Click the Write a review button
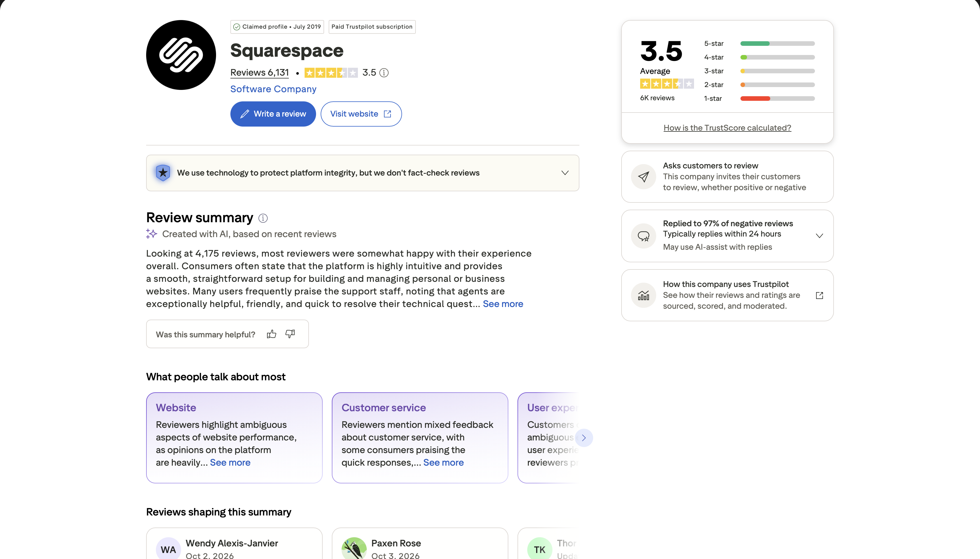 pos(273,114)
